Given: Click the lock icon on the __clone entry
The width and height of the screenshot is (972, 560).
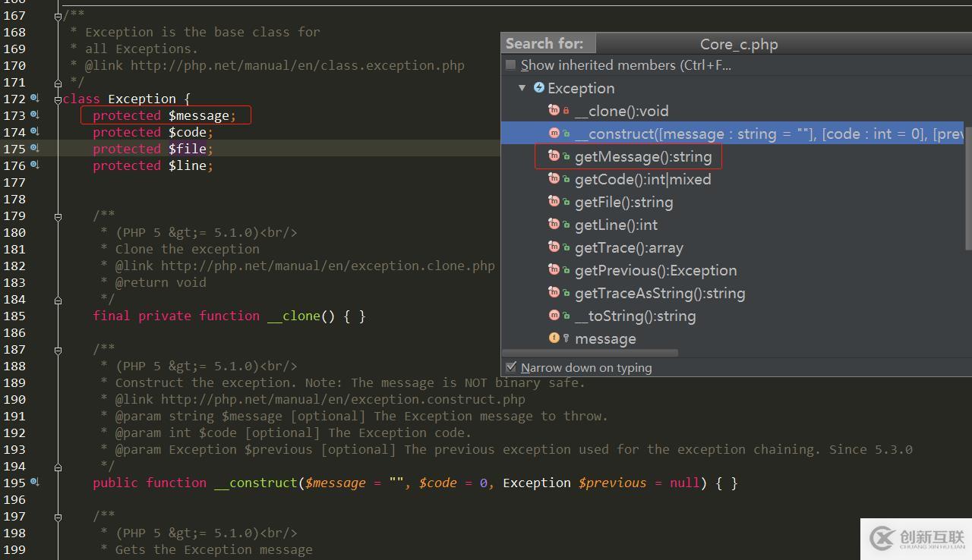Looking at the screenshot, I should [565, 110].
